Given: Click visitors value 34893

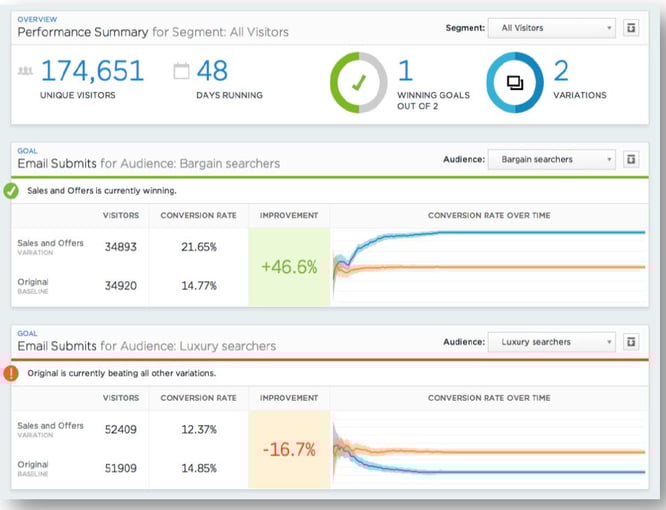Looking at the screenshot, I should point(121,247).
